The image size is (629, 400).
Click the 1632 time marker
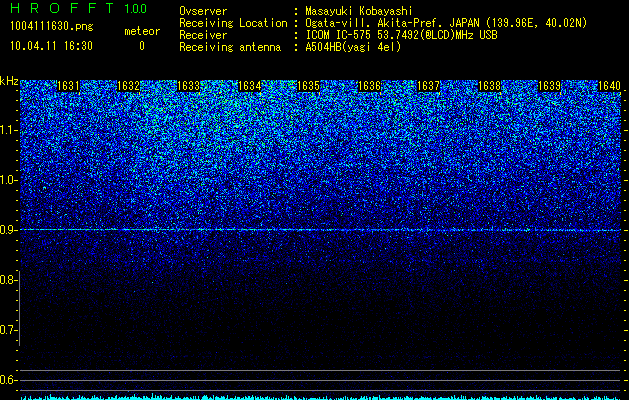tap(128, 86)
